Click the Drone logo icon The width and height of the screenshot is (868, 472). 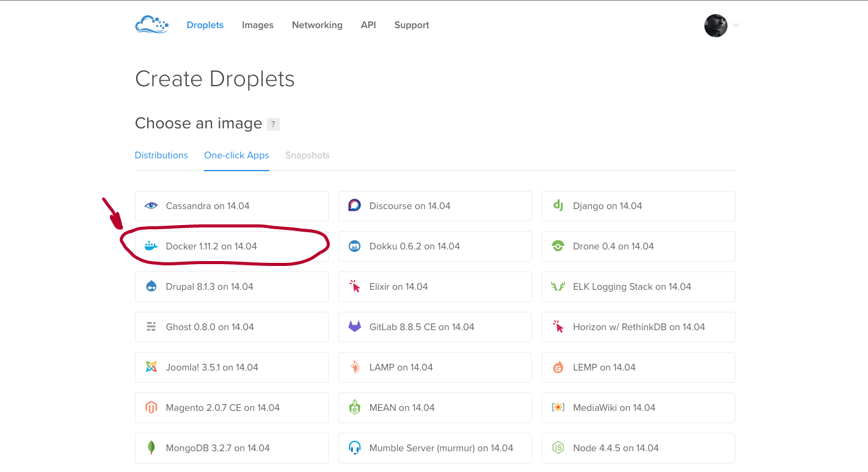[558, 246]
